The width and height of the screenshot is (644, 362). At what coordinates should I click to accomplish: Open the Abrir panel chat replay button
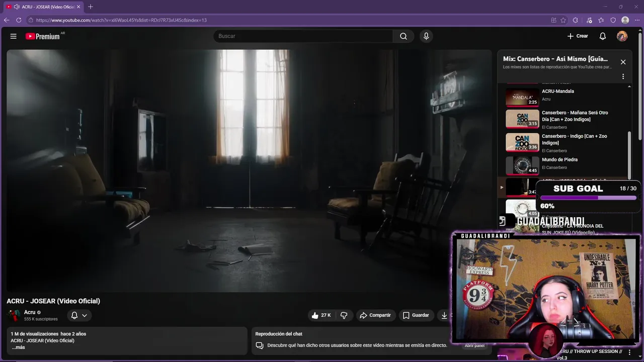474,345
